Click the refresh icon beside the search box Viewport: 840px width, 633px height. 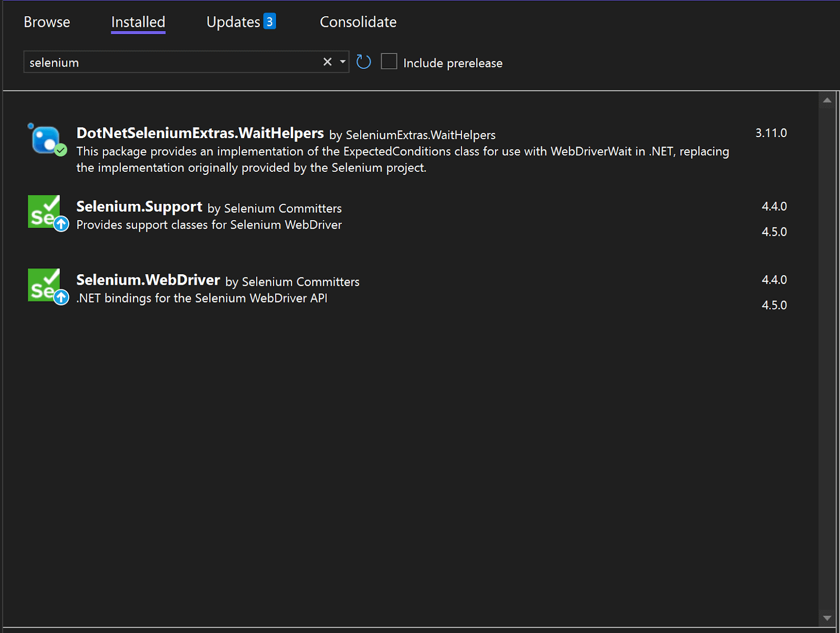[363, 61]
